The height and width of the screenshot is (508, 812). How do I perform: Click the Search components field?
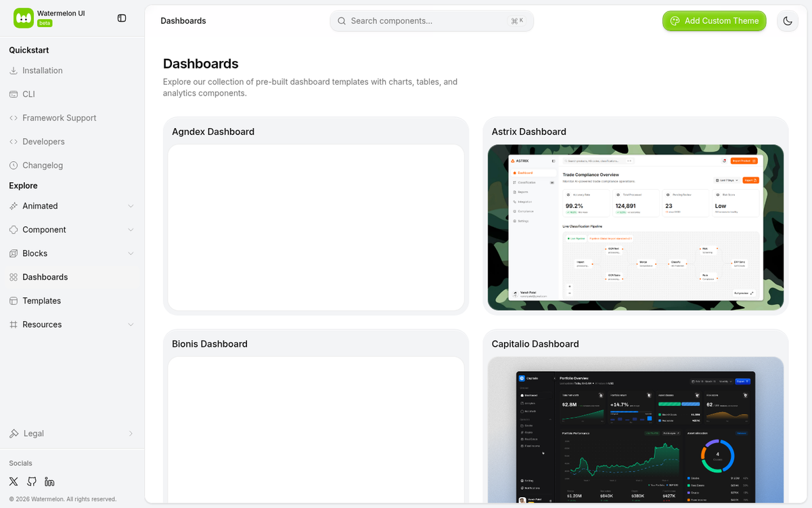432,21
